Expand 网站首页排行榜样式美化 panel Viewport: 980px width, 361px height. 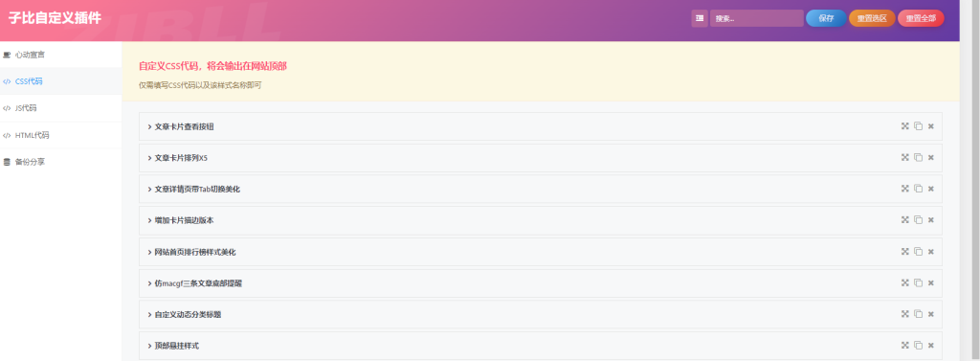point(540,252)
